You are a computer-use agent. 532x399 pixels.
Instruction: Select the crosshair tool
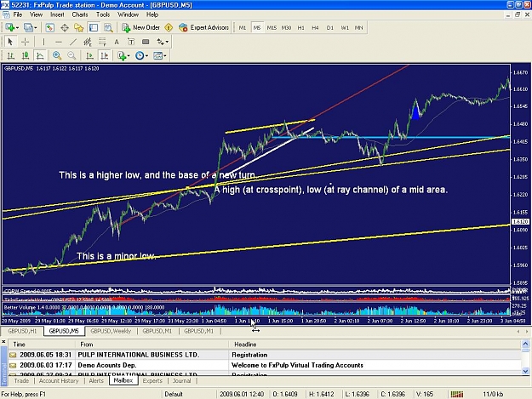(x=25, y=42)
